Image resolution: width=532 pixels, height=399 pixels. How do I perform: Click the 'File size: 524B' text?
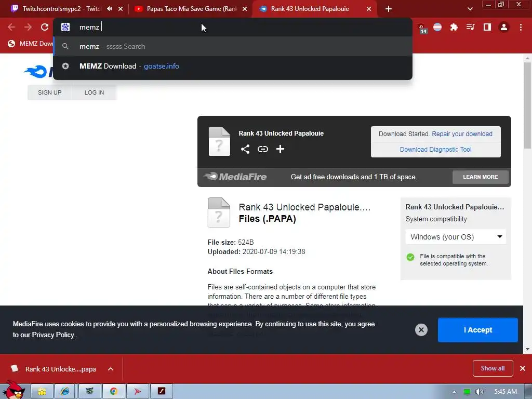point(231,242)
